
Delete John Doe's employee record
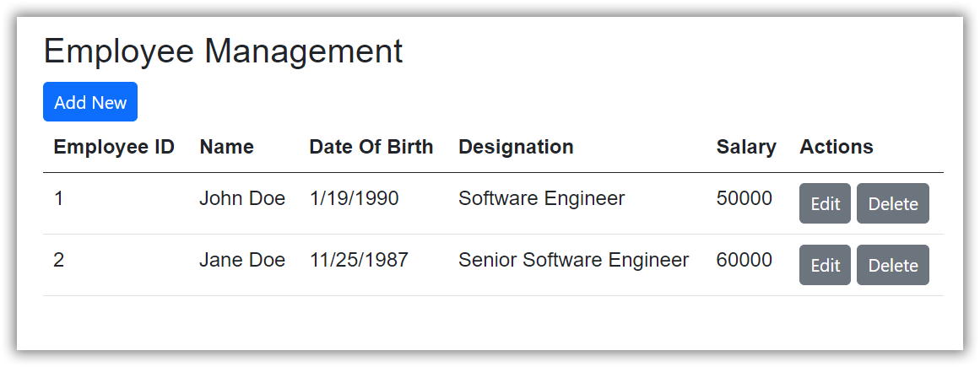tap(892, 203)
